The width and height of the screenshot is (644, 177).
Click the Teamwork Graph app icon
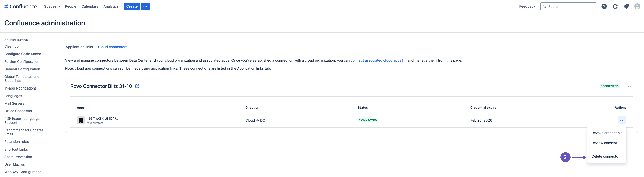[81, 120]
